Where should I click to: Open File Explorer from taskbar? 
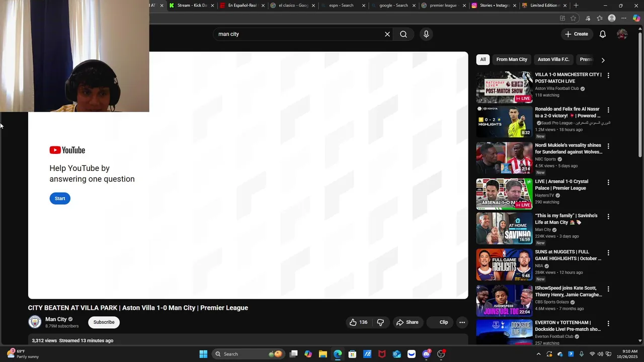coord(323,354)
